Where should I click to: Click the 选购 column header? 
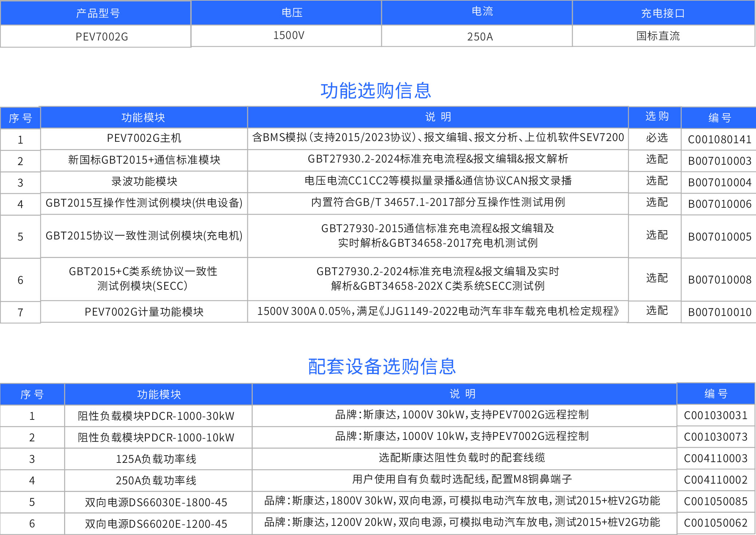(x=657, y=116)
